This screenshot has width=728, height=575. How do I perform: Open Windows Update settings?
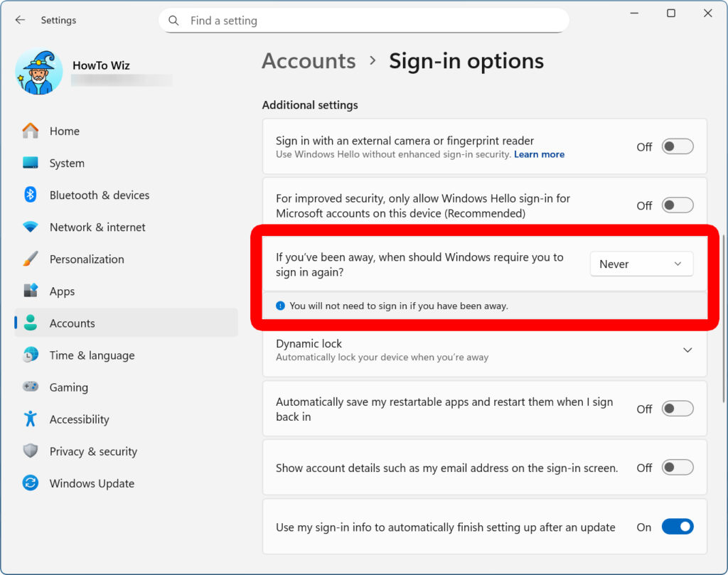coord(91,483)
